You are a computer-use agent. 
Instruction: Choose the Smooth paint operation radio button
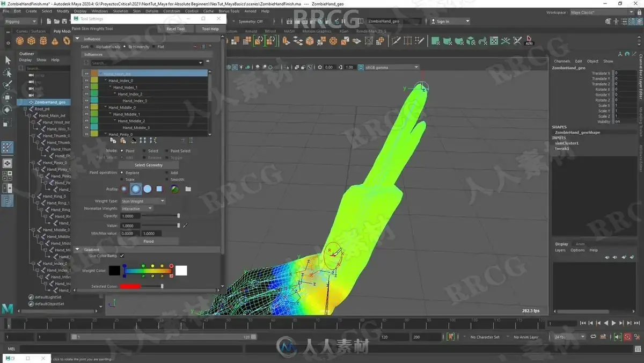click(x=167, y=179)
